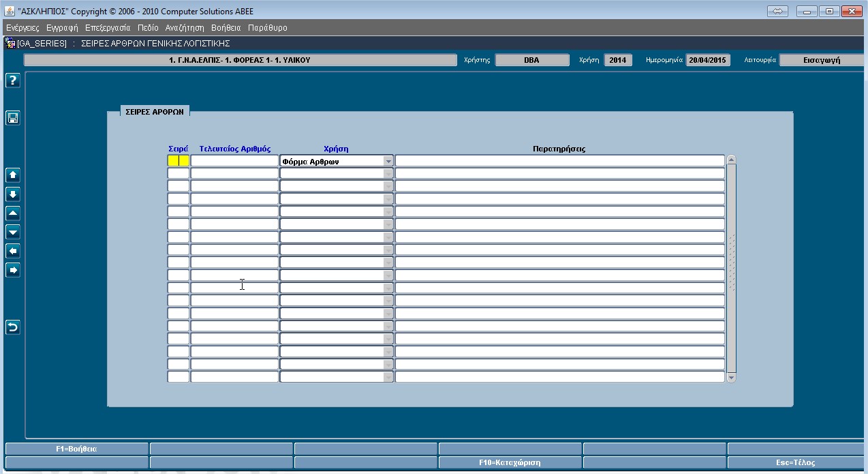Screen dimensions: 868x474
Task: Click the Παρατηρήσεις field in the last row
Action: [x=559, y=376]
